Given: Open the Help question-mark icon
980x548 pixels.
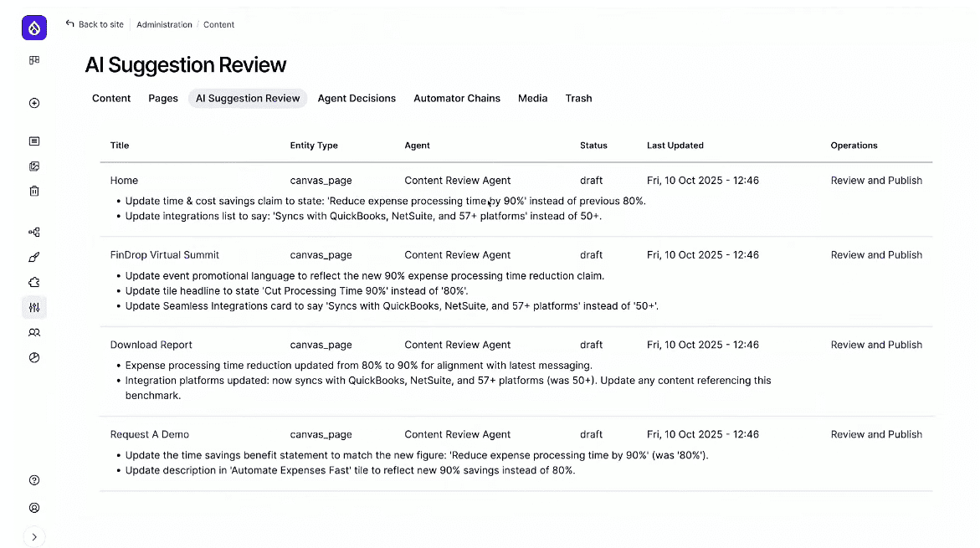Looking at the screenshot, I should click(x=33, y=479).
